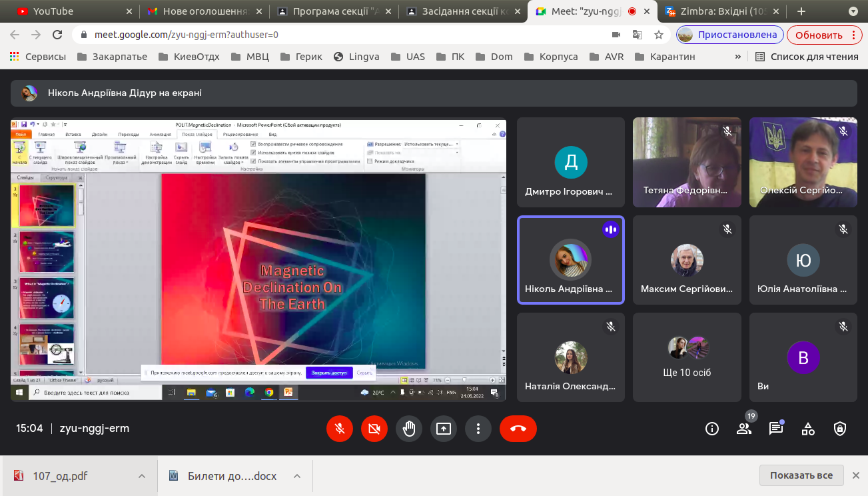This screenshot has height=496, width=868.
Task: Open the Карантин bookmark folder
Action: [665, 57]
